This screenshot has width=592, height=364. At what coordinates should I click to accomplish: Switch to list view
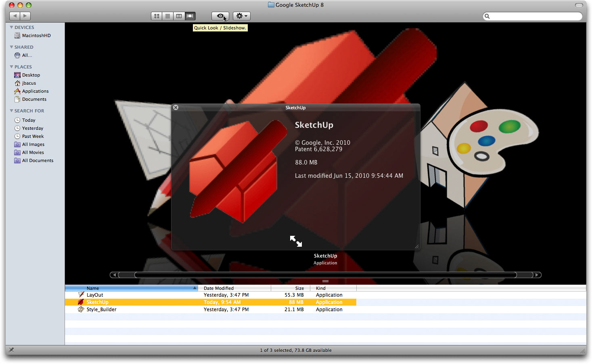167,16
